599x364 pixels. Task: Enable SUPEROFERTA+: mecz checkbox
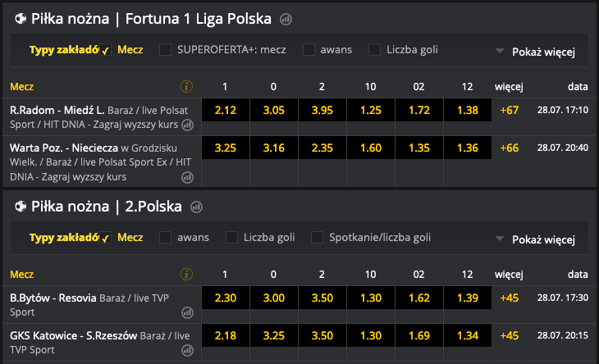[166, 49]
